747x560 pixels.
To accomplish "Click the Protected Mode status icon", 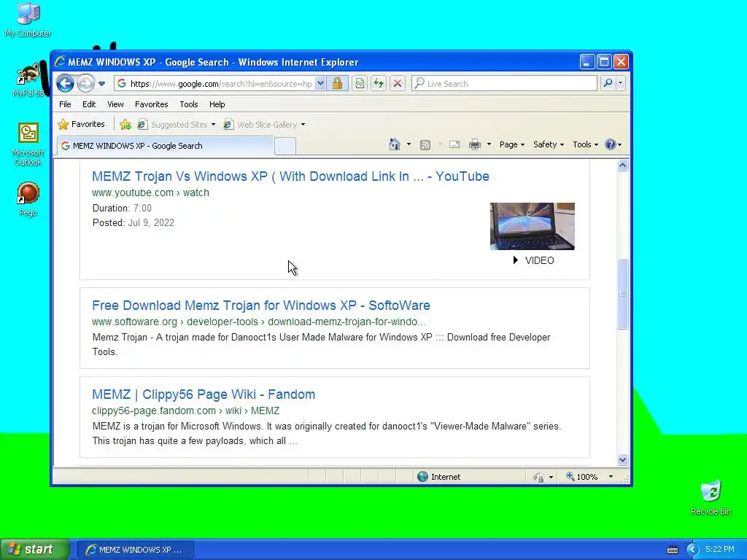I will (x=538, y=477).
